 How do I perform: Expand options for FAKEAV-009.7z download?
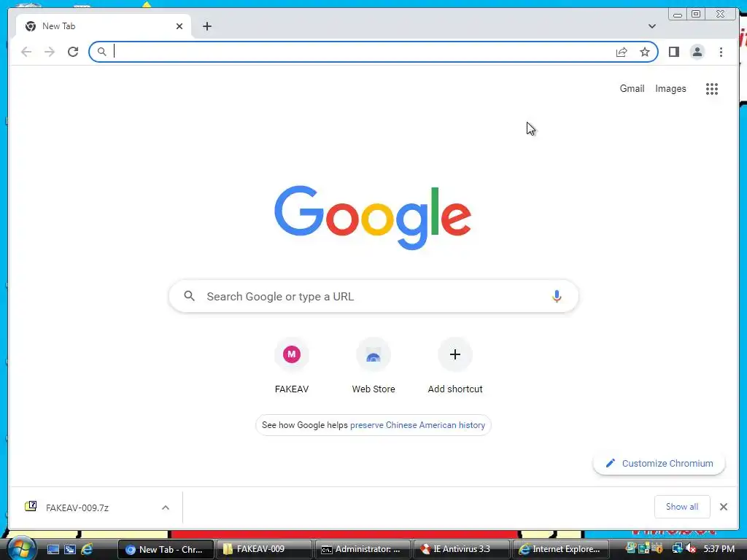(166, 507)
